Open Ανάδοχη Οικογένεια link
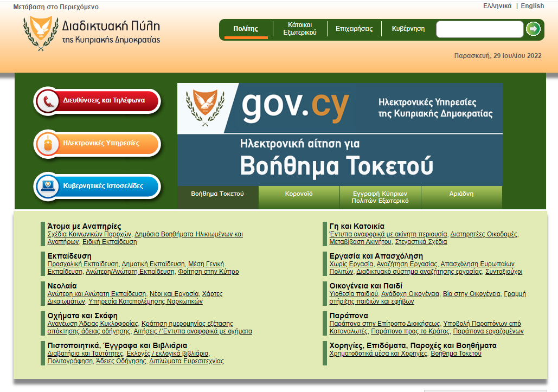This screenshot has height=392, width=558. pos(411,294)
